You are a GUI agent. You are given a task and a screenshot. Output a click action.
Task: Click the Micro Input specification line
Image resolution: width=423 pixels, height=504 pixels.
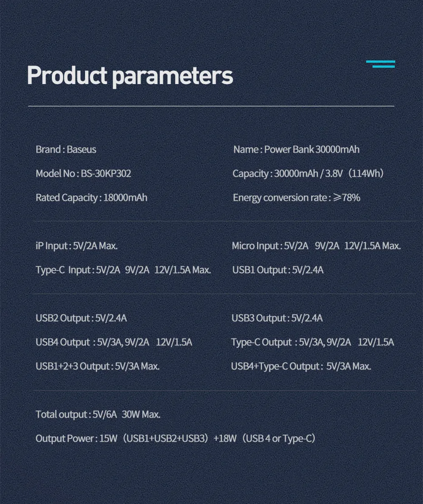pyautogui.click(x=316, y=246)
